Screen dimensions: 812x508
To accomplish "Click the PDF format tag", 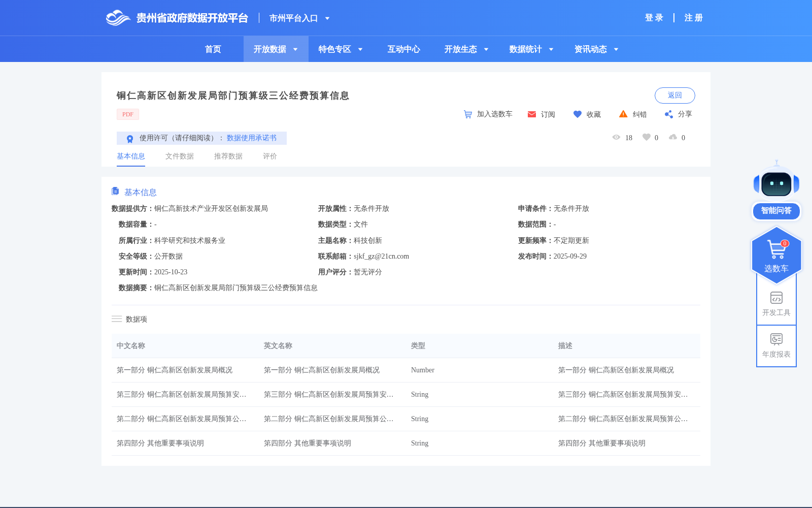I will (128, 114).
